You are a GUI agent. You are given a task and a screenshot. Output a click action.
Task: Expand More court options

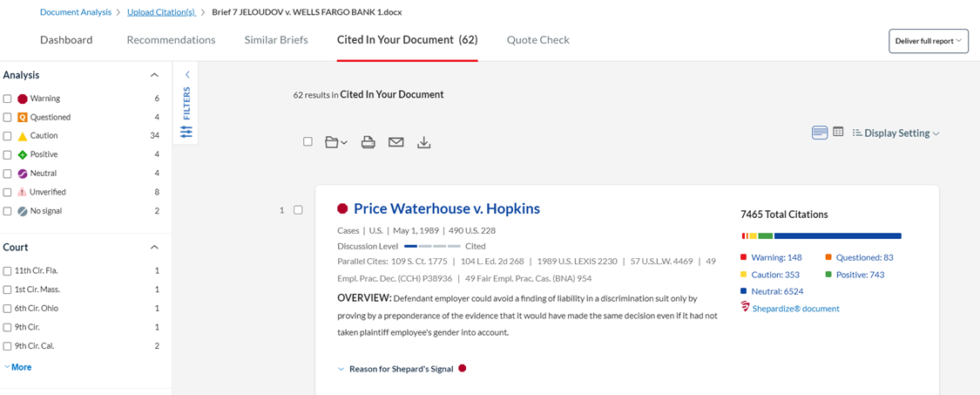[17, 367]
